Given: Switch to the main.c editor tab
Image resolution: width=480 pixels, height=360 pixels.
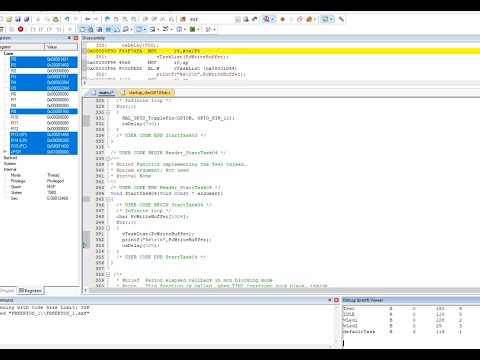Looking at the screenshot, I should [x=103, y=93].
